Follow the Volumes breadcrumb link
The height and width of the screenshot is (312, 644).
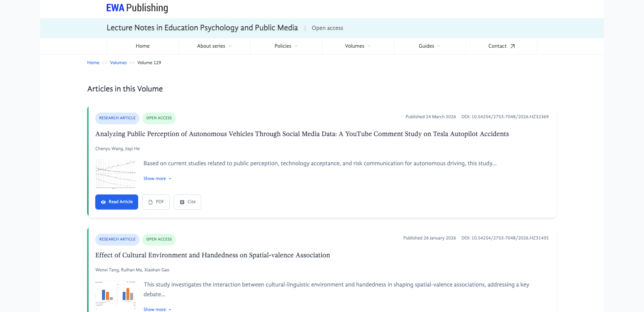(118, 63)
